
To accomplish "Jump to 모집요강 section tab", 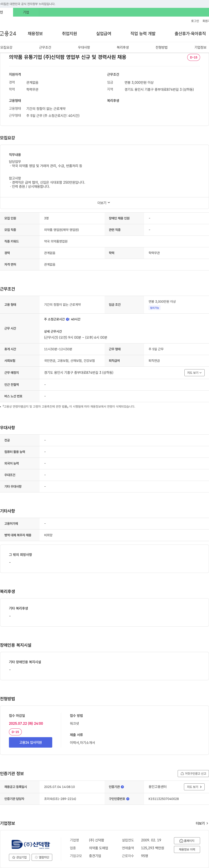I will tap(6, 48).
